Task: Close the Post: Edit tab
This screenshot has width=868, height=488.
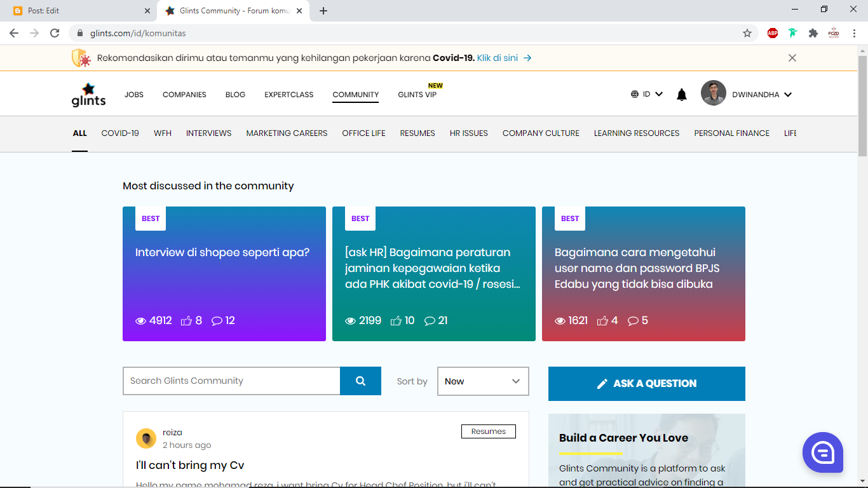Action: (147, 11)
